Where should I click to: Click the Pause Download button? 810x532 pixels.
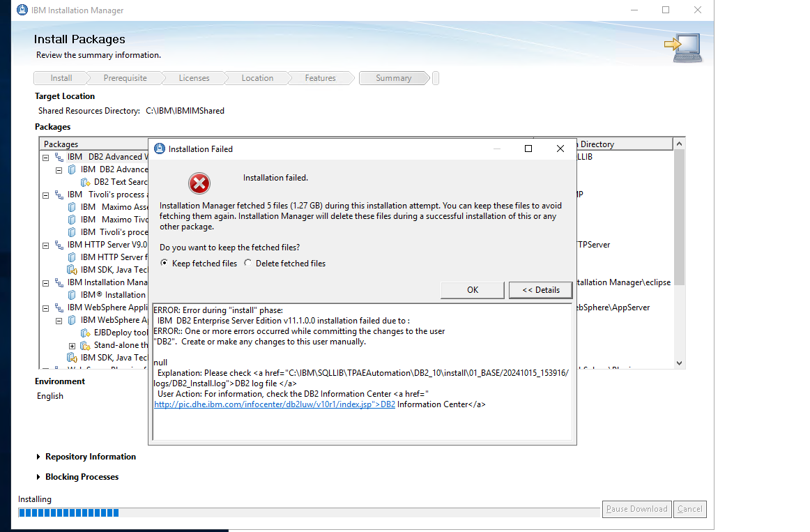(636, 509)
